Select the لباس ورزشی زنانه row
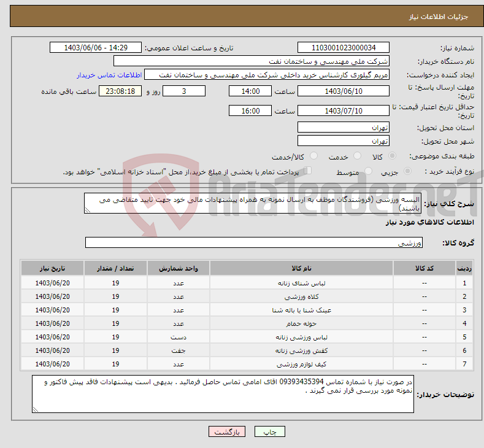This screenshot has height=448, width=484. [x=247, y=337]
